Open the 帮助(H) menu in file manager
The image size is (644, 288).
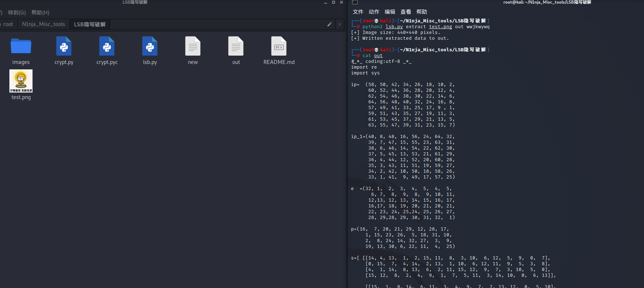tap(40, 13)
